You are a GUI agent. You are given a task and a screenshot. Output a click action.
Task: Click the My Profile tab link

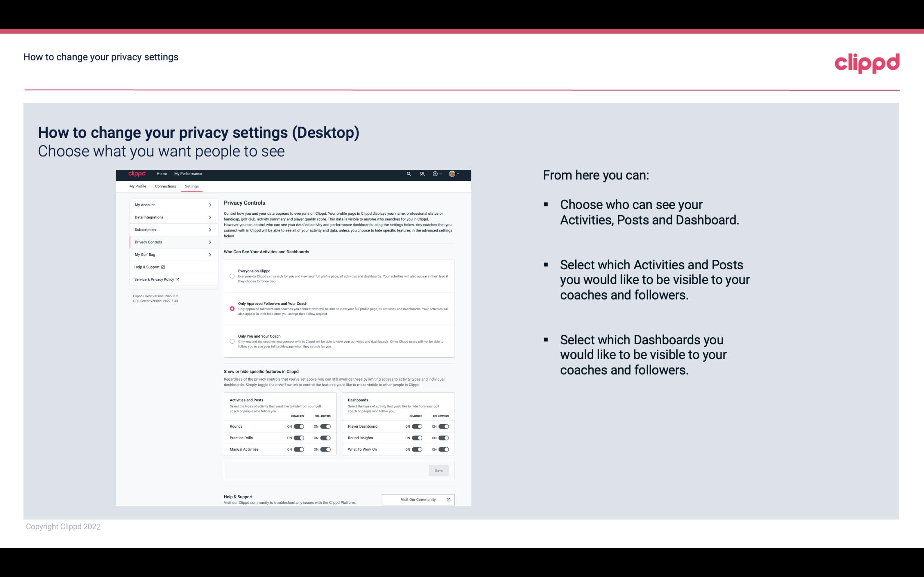pyautogui.click(x=138, y=186)
